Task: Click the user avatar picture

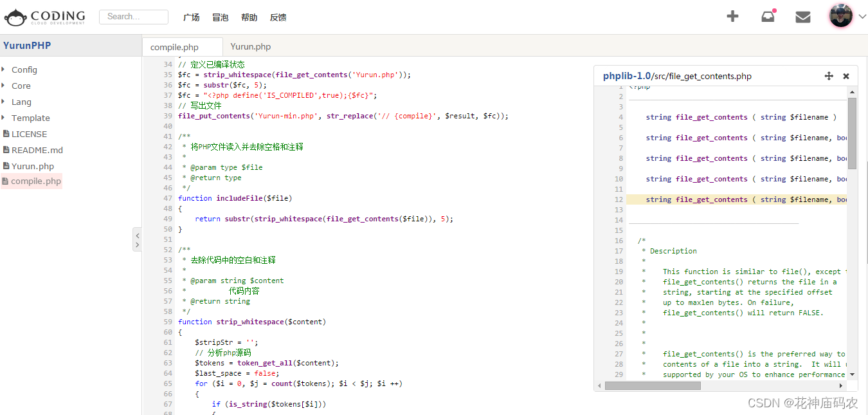Action: coord(841,17)
